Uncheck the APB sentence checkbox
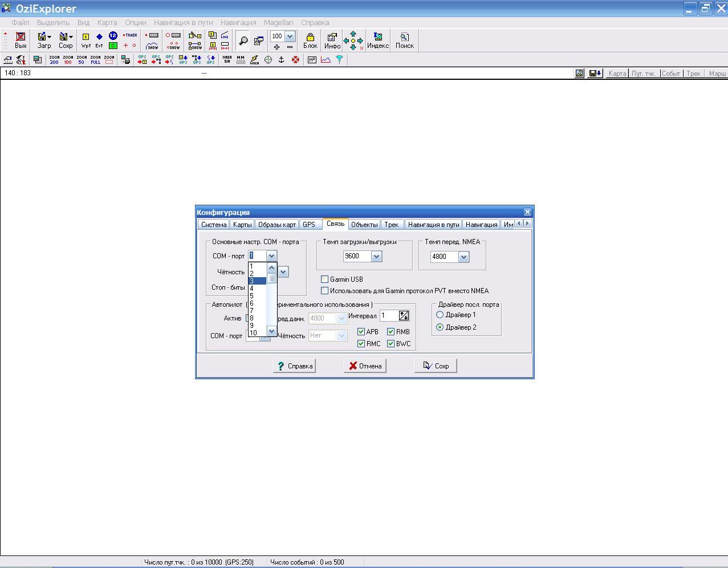Viewport: 728px width, 568px height. pos(361,332)
